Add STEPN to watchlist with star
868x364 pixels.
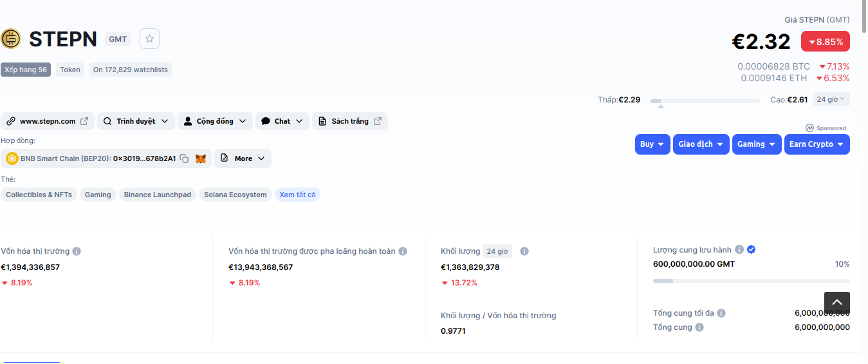(x=150, y=39)
